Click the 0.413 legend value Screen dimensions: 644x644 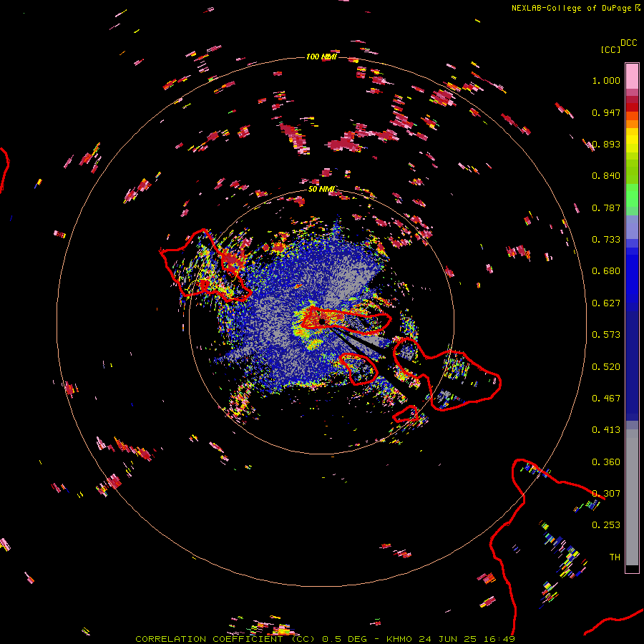click(x=606, y=430)
